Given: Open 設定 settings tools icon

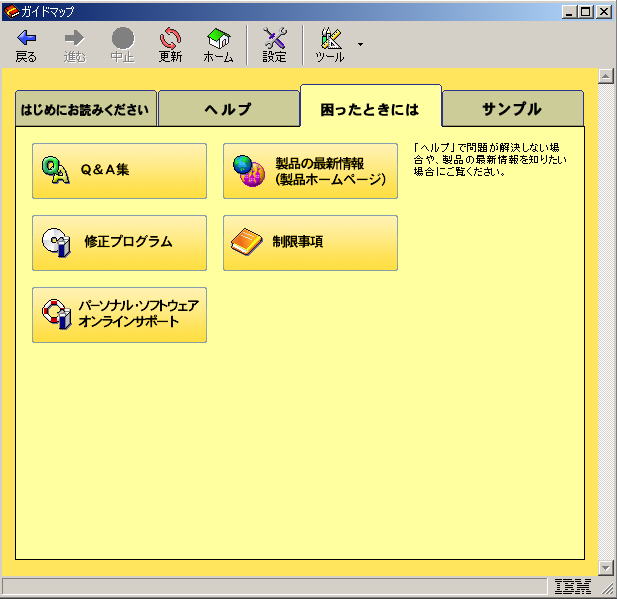Looking at the screenshot, I should point(274,38).
